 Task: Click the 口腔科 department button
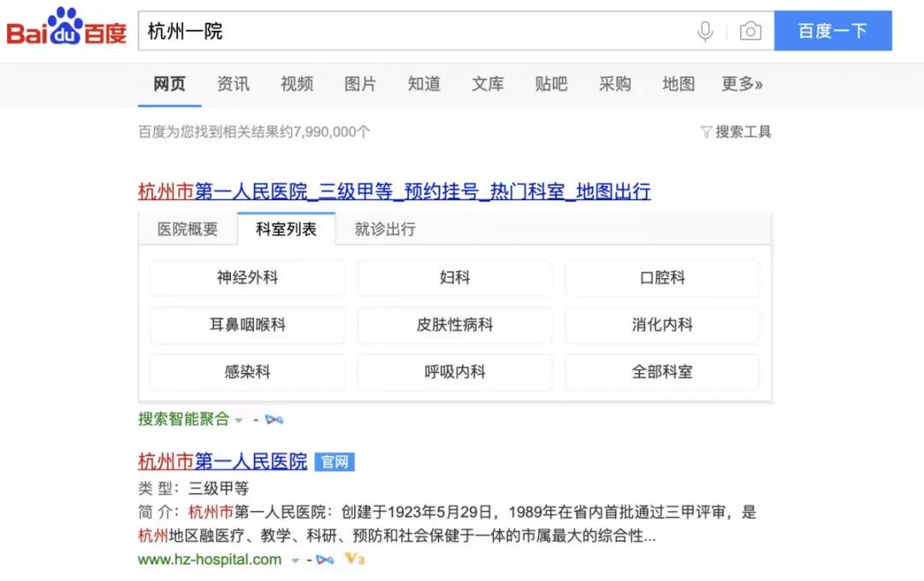pyautogui.click(x=662, y=277)
